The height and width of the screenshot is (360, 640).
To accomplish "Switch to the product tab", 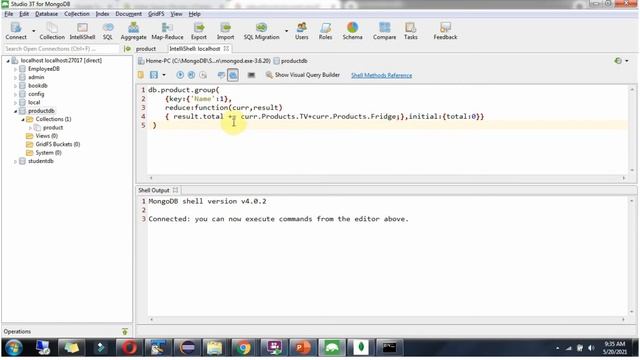I will tap(146, 49).
